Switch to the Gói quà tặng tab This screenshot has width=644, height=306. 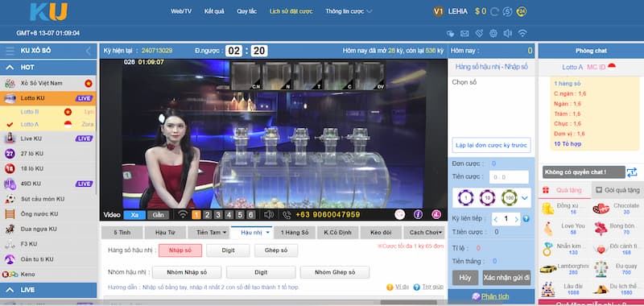click(x=617, y=190)
